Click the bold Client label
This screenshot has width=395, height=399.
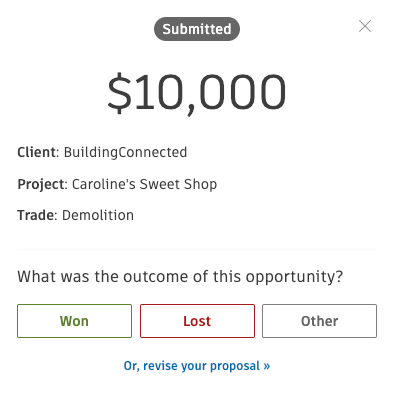click(36, 152)
